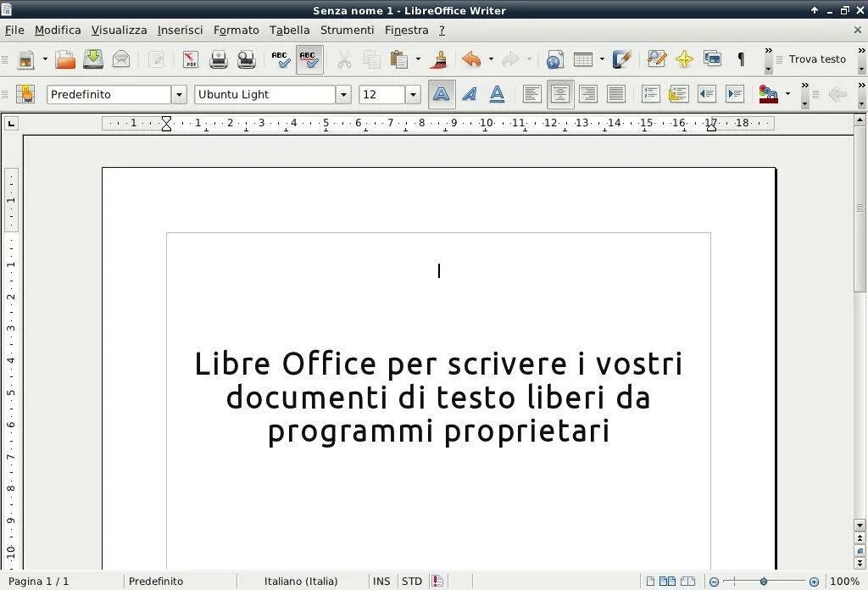The height and width of the screenshot is (590, 868).
Task: Toggle Italic formatting button
Action: tap(470, 95)
